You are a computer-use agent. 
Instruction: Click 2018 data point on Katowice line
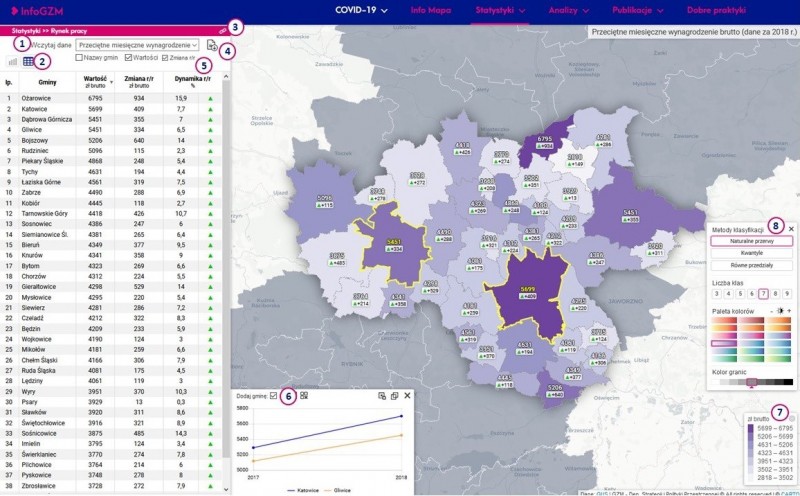(x=402, y=416)
